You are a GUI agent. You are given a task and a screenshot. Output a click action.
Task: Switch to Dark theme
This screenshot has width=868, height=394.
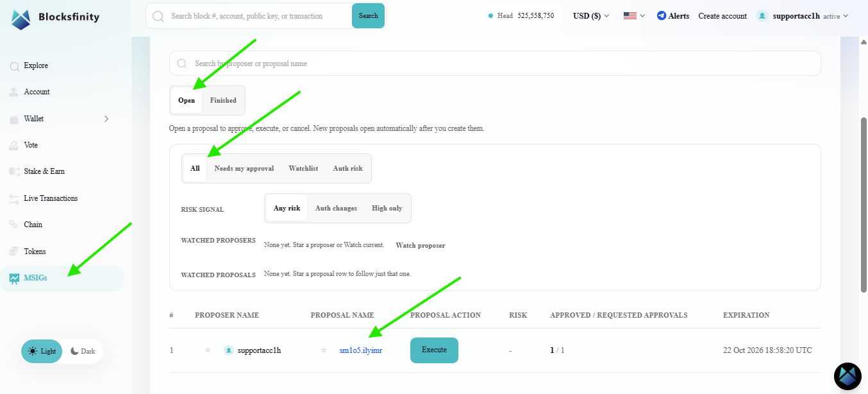pyautogui.click(x=83, y=351)
